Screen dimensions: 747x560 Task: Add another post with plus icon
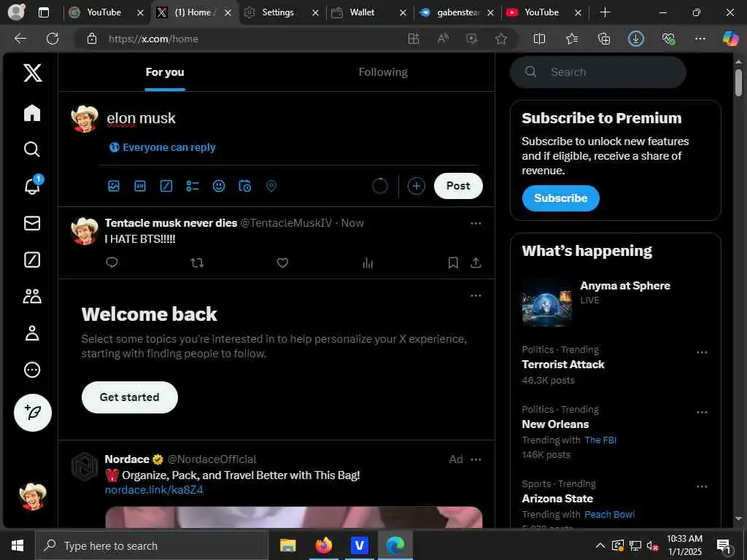(x=417, y=186)
